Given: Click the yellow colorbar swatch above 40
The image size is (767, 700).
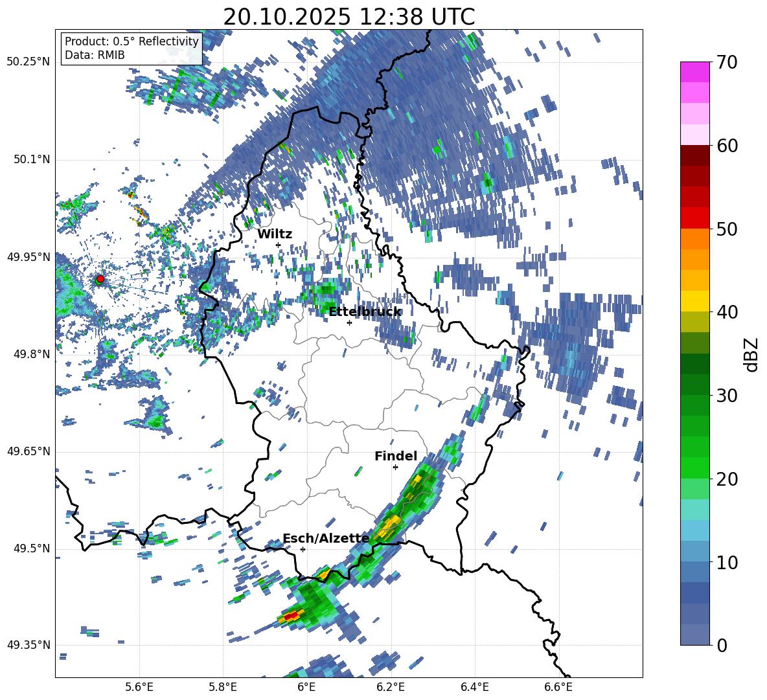Looking at the screenshot, I should (x=695, y=301).
